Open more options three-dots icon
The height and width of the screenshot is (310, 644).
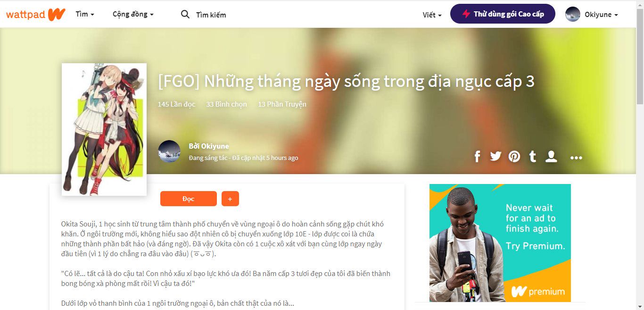coord(576,158)
